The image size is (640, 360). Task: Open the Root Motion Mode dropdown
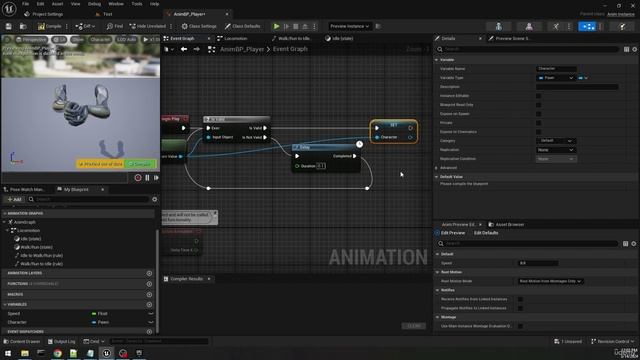(x=550, y=281)
